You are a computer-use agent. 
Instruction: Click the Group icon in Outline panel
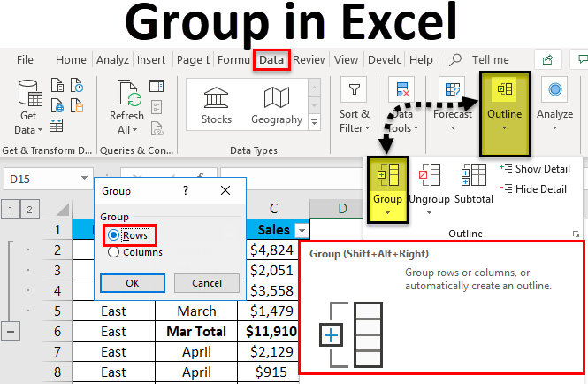388,174
